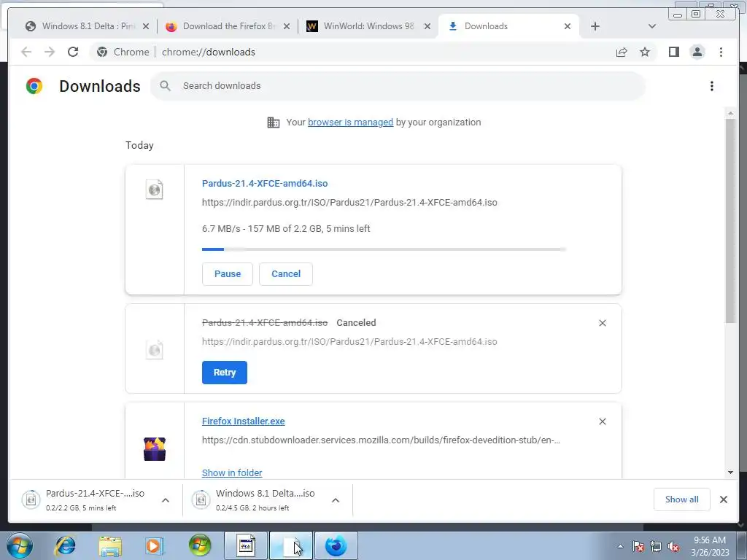This screenshot has width=747, height=560.
Task: Open the Firefox Installer.exe link
Action: tap(244, 421)
